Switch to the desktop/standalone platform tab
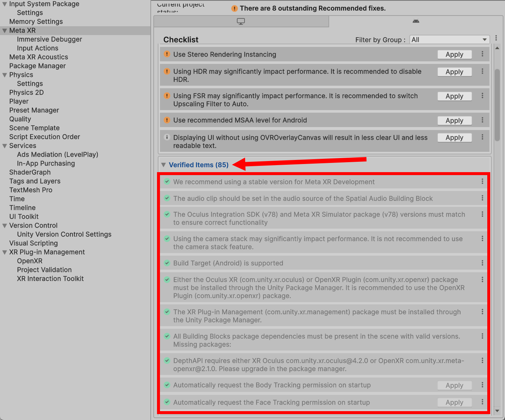Viewport: 505px width, 420px height. (x=241, y=21)
